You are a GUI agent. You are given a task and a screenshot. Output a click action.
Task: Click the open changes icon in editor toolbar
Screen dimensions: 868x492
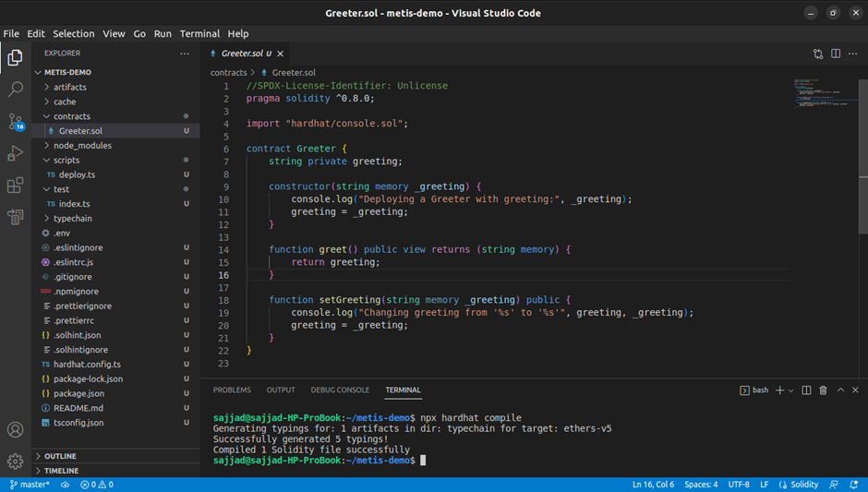click(x=817, y=54)
